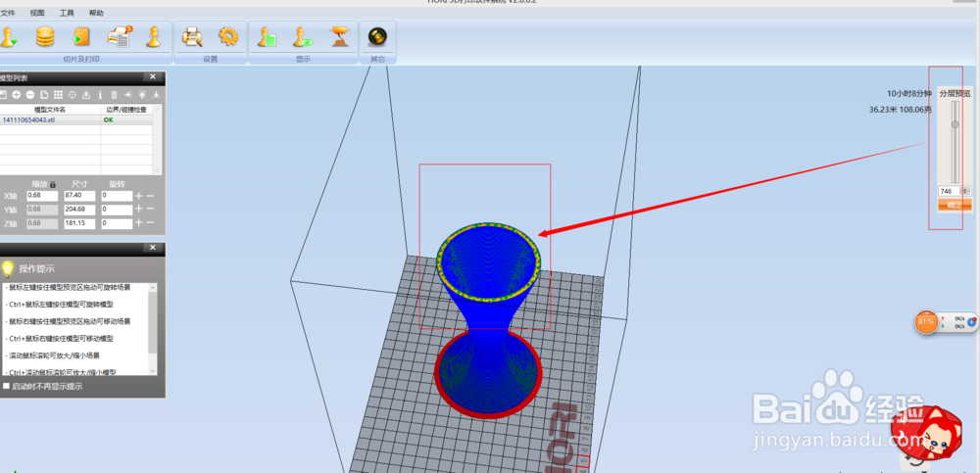The height and width of the screenshot is (473, 980).
Task: Open the orange gear settings icon
Action: (x=228, y=37)
